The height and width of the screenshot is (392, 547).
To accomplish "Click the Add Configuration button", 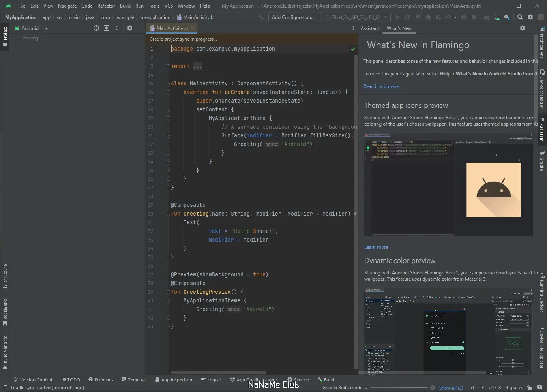I will click(x=293, y=17).
